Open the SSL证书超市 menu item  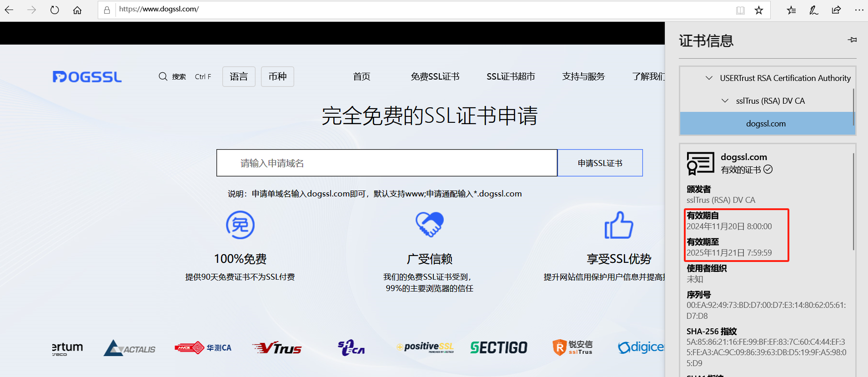[x=511, y=76]
